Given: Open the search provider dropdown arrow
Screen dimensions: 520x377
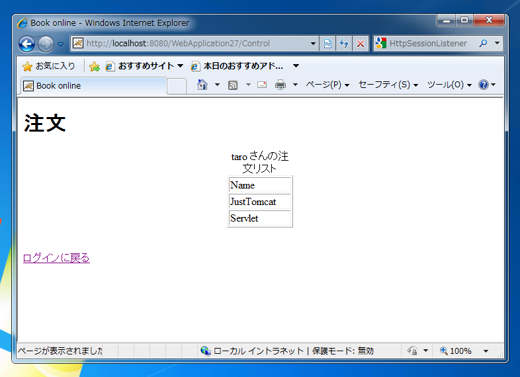Looking at the screenshot, I should (x=497, y=43).
